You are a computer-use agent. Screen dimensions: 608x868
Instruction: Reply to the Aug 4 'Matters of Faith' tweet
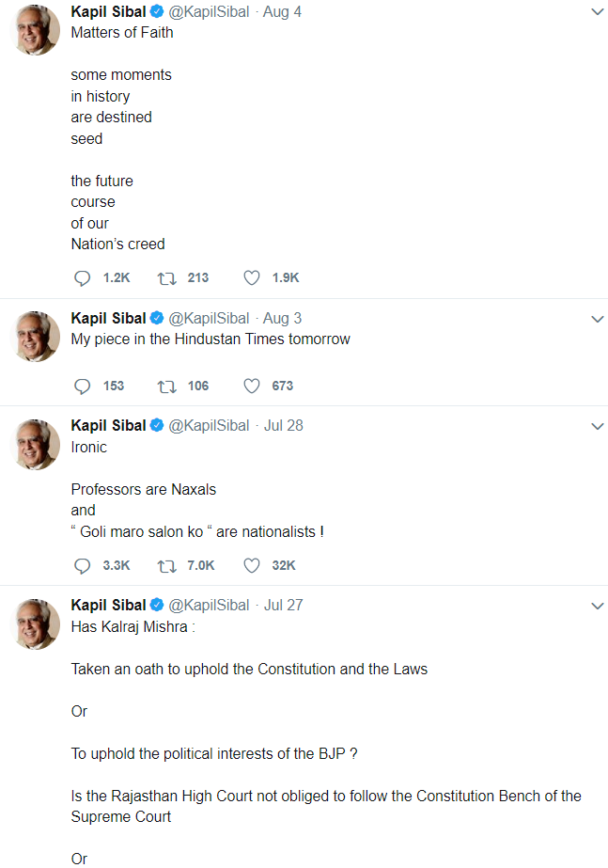pyautogui.click(x=82, y=278)
